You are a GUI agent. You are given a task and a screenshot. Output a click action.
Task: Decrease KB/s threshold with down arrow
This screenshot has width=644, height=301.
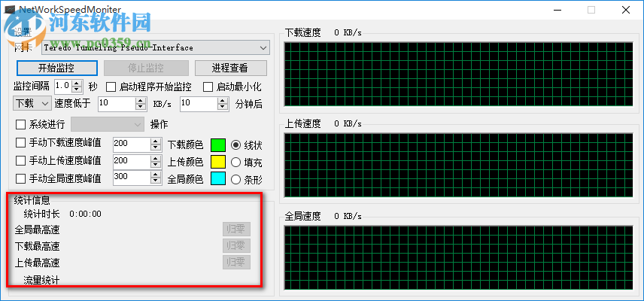tap(141, 107)
